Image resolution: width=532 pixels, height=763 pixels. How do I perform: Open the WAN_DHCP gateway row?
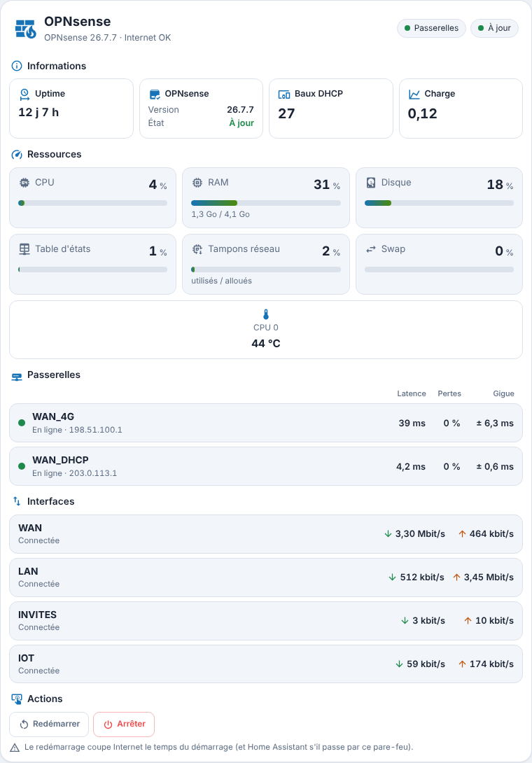(x=266, y=466)
